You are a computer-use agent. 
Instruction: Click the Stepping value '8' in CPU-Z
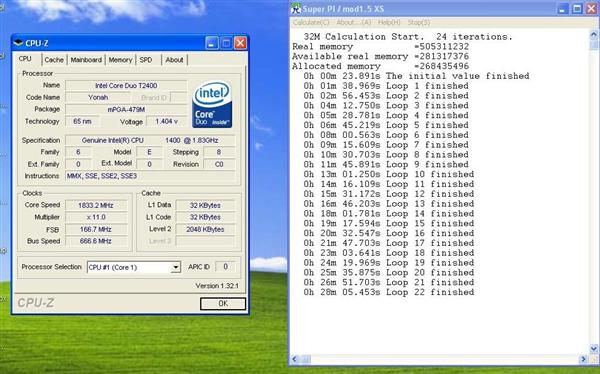pyautogui.click(x=219, y=152)
